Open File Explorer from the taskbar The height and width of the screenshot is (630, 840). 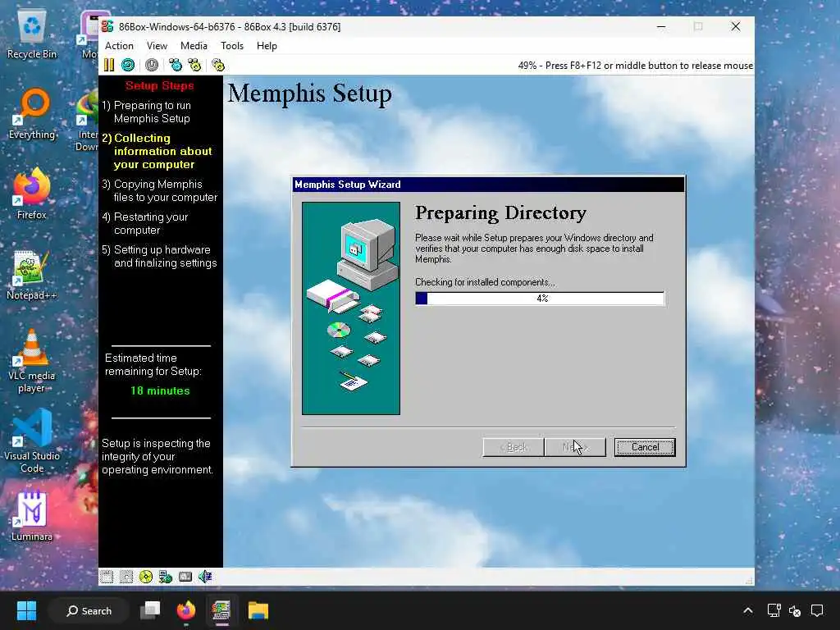point(258,610)
